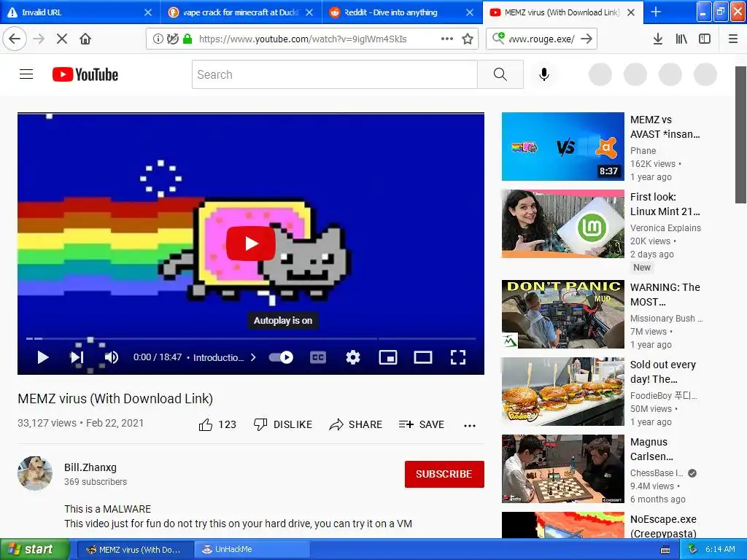Enter fullscreen video mode
This screenshot has width=747, height=560.
point(458,357)
